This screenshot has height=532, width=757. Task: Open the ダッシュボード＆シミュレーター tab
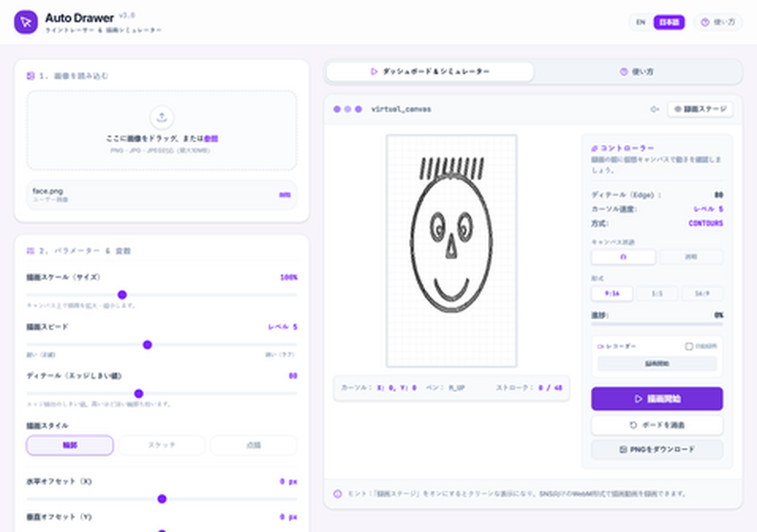coord(430,72)
